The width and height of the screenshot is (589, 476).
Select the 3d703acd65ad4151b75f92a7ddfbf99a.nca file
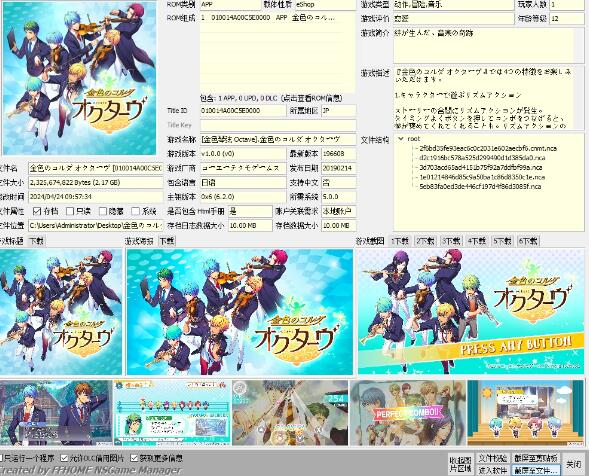[480, 168]
